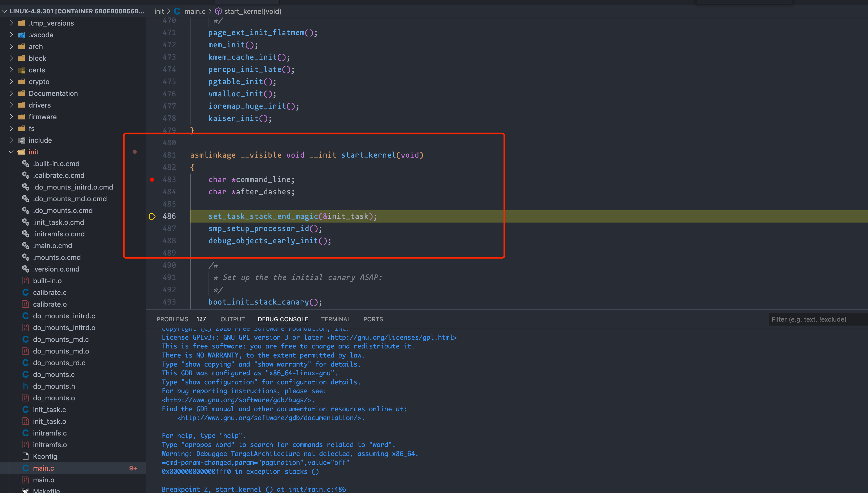Viewport: 868px width, 493px height.
Task: Click the start_kernel symbol cube icon in breadcrumb
Action: tap(218, 11)
